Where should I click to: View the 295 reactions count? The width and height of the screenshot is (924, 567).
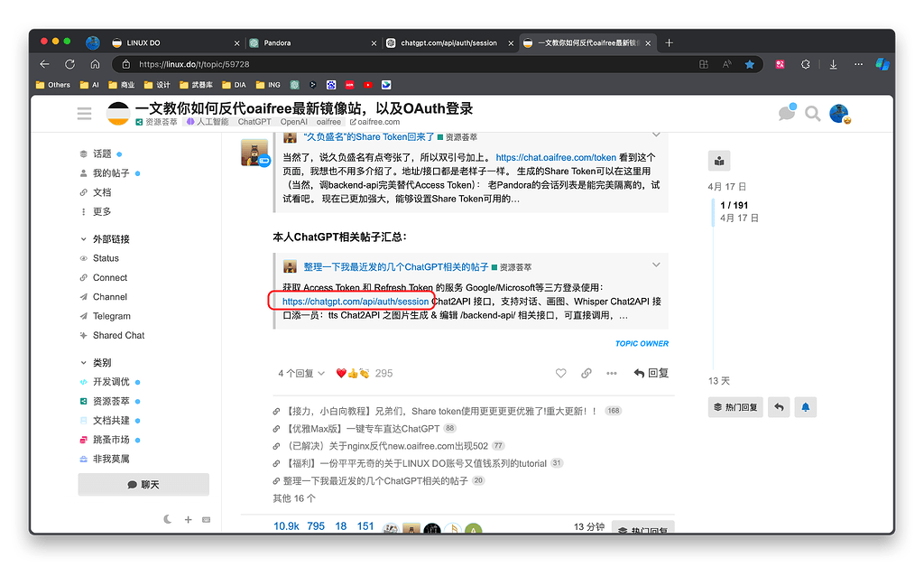pos(383,373)
